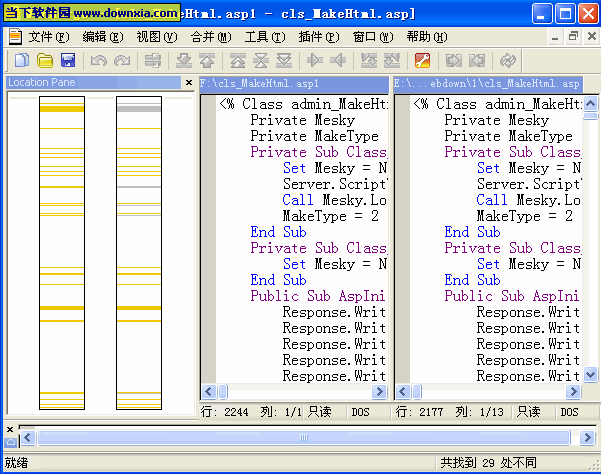Click Copy to right icon
This screenshot has width=601, height=474.
coord(315,61)
